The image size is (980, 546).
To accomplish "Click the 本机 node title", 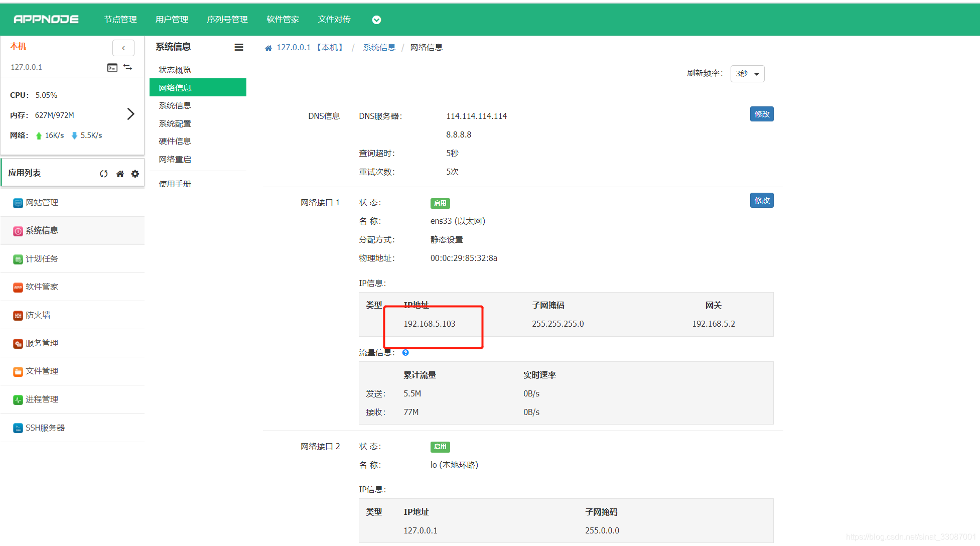I will [18, 46].
